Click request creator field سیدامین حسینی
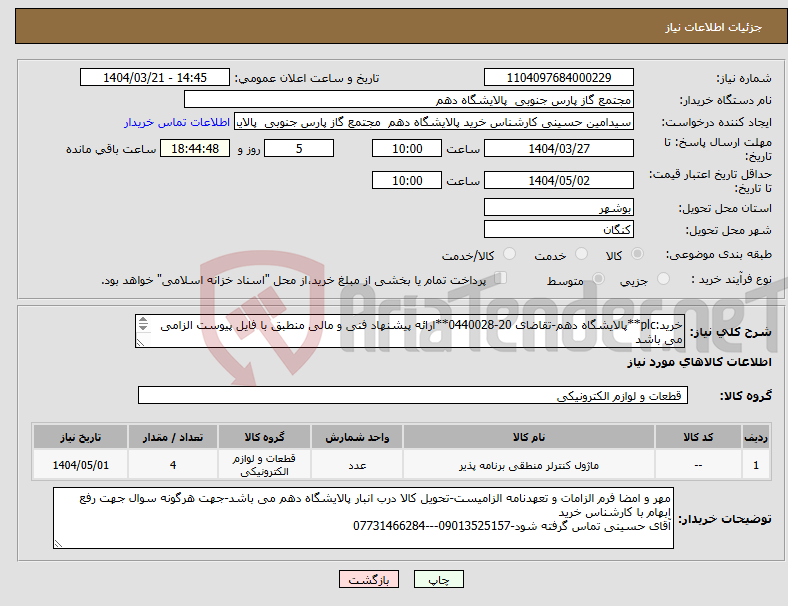The height and width of the screenshot is (606, 788). click(434, 122)
